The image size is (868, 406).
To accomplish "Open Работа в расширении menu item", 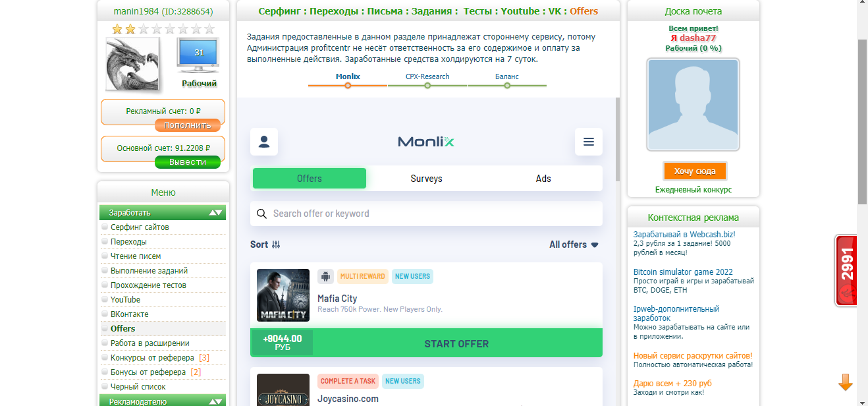I will (150, 343).
